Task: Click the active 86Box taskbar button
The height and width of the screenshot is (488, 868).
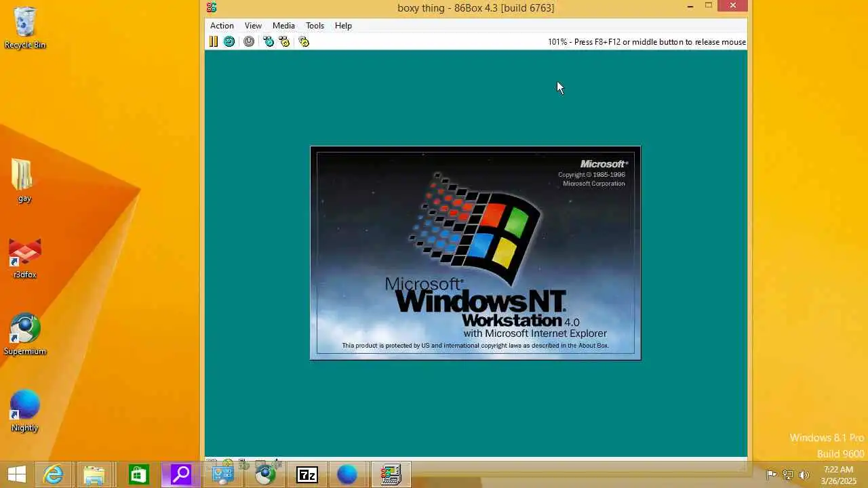Action: pos(391,475)
